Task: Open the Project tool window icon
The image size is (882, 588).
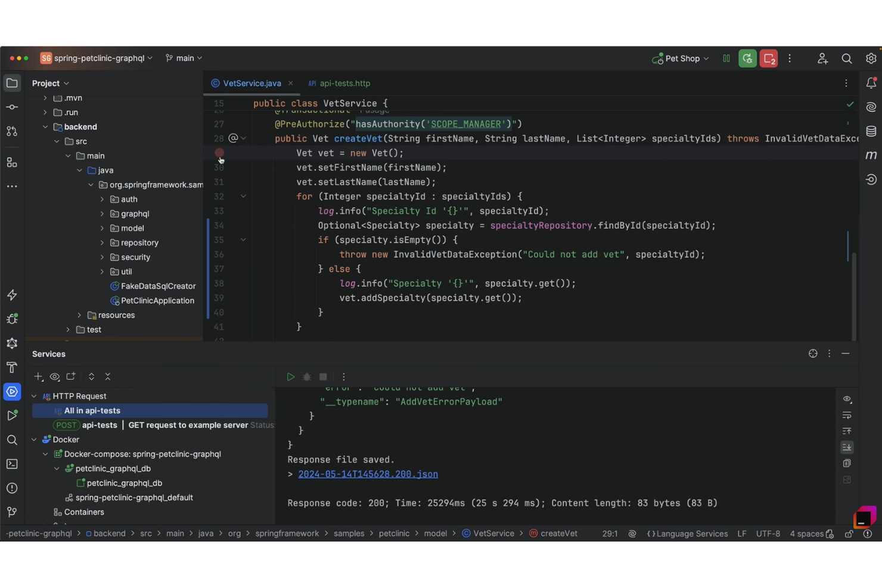Action: (12, 83)
